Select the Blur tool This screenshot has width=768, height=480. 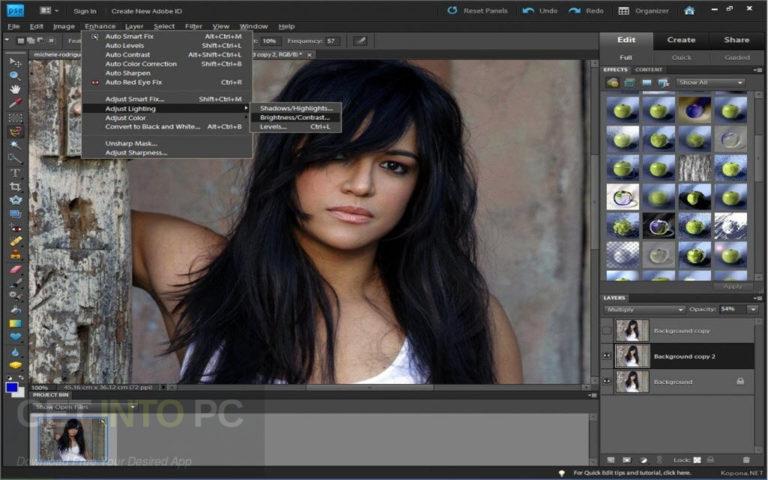pyautogui.click(x=16, y=352)
